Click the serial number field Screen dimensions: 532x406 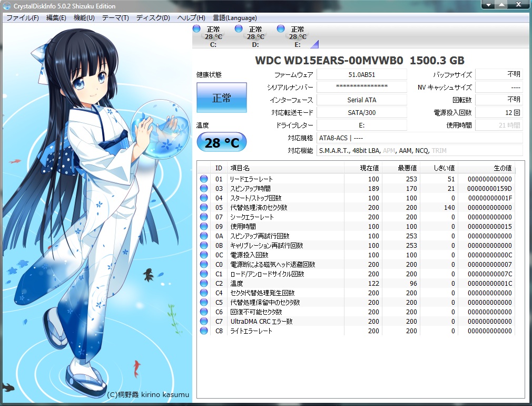[361, 87]
